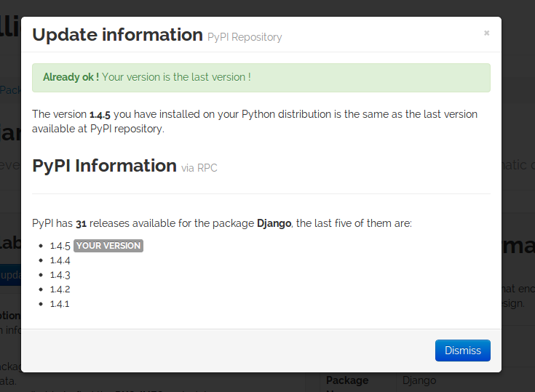535x392 pixels.
Task: Select version 1.4.4 in the releases list
Action: point(60,260)
